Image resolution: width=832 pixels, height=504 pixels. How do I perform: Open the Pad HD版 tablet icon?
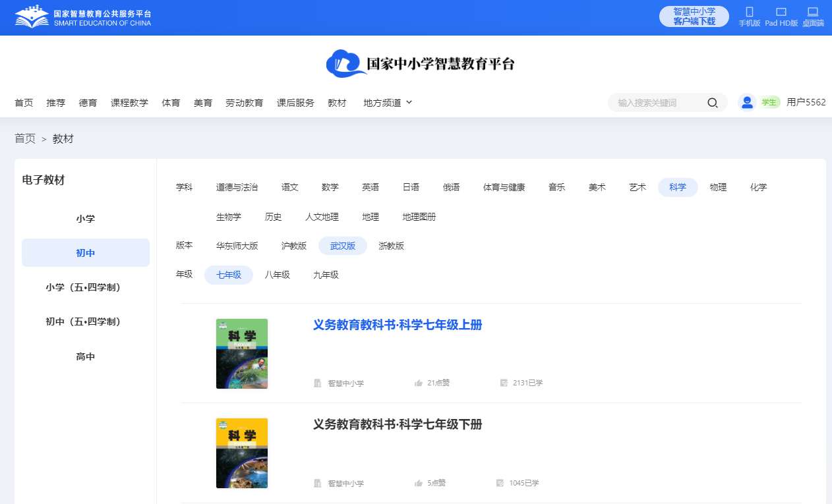781,12
